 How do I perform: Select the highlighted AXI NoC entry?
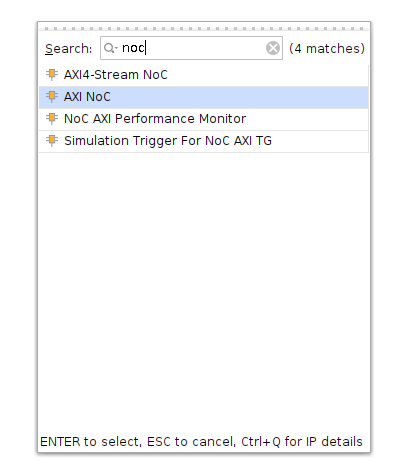coord(204,97)
